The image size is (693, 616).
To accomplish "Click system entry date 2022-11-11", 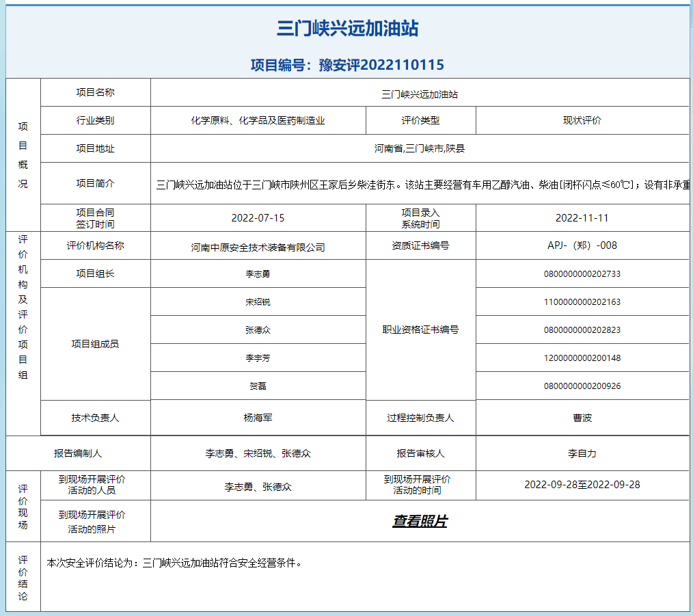I will 582,218.
